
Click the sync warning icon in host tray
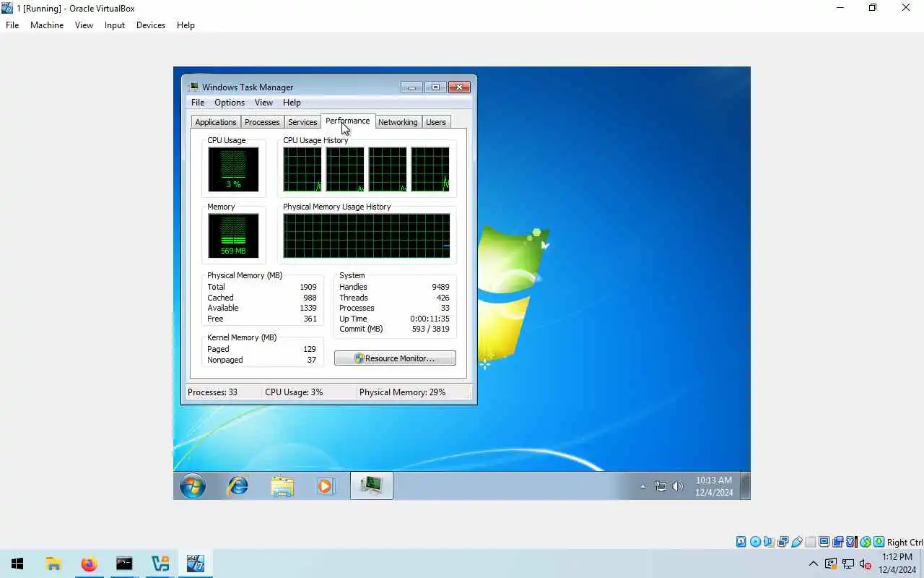coord(831,564)
